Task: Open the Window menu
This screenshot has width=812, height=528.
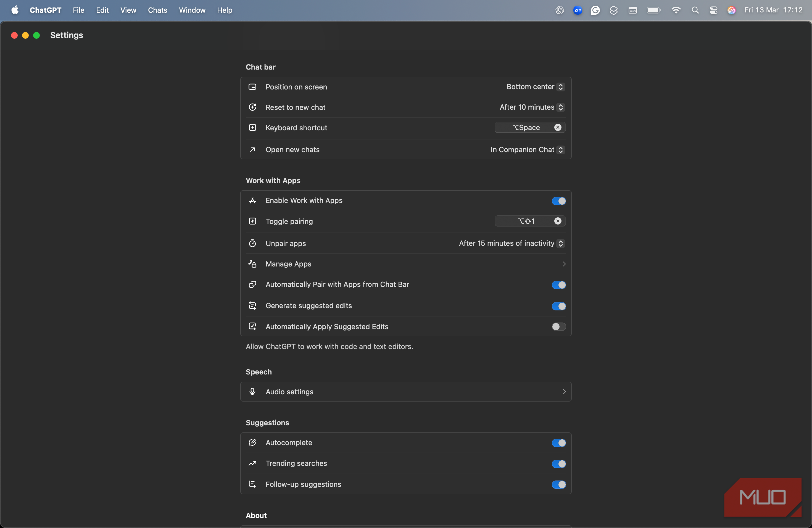Action: [192, 10]
